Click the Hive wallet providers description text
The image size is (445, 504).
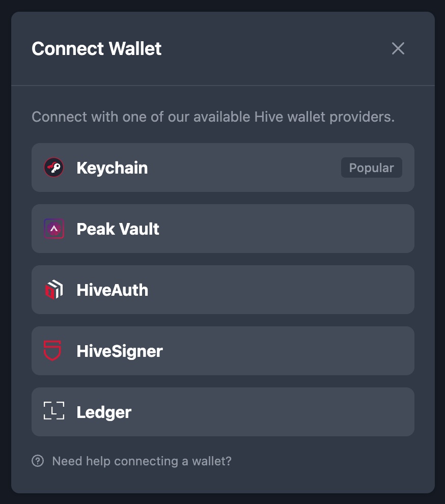tap(213, 117)
